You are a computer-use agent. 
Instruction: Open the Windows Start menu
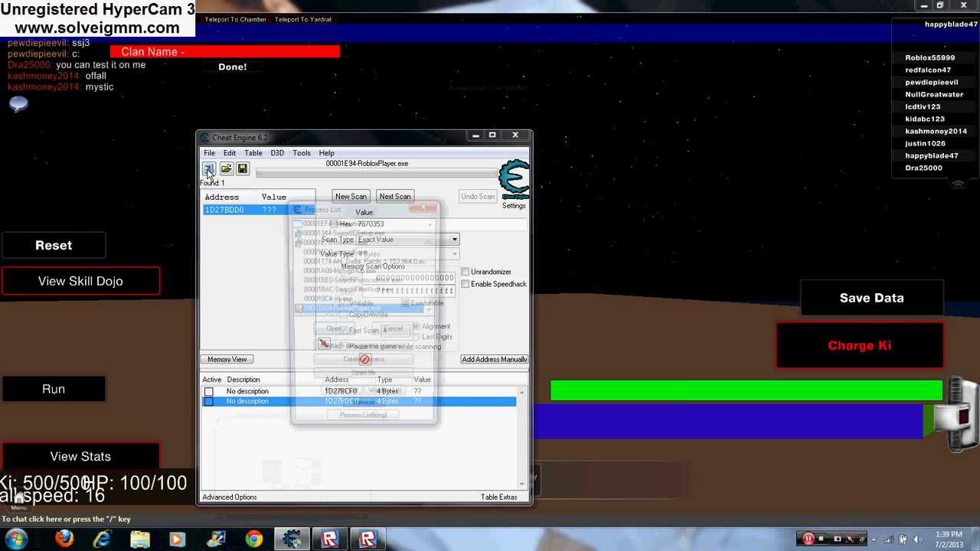click(x=16, y=539)
